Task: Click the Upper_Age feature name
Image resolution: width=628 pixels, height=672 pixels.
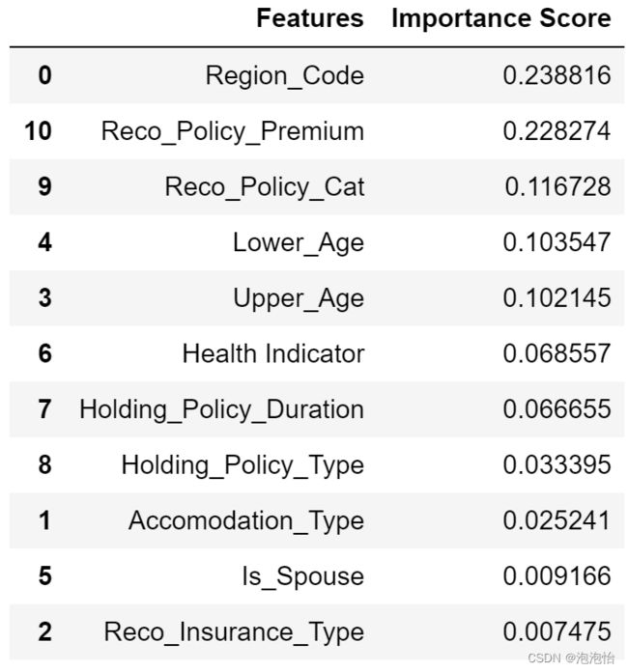Action: 299,298
